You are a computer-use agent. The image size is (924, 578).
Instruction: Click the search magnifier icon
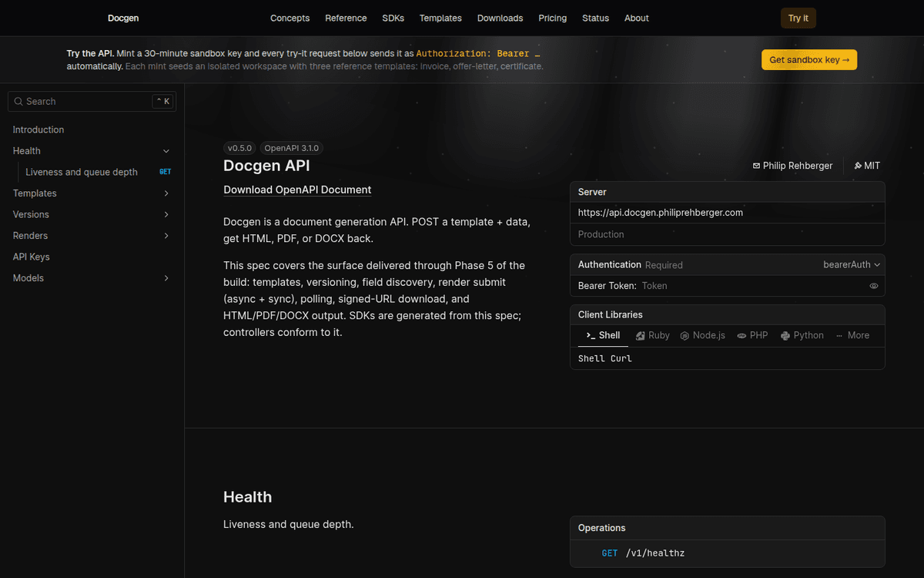coord(18,102)
